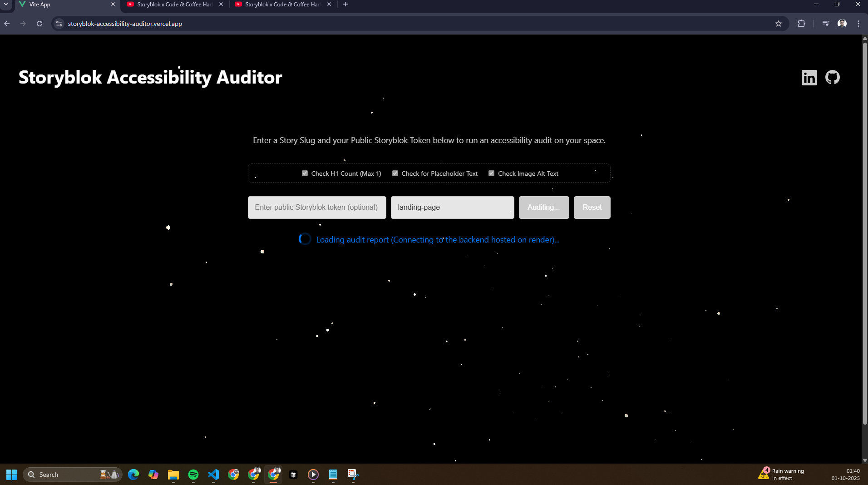Open the Chrome three-dot menu
Screen dimensions: 868x485
[858, 24]
